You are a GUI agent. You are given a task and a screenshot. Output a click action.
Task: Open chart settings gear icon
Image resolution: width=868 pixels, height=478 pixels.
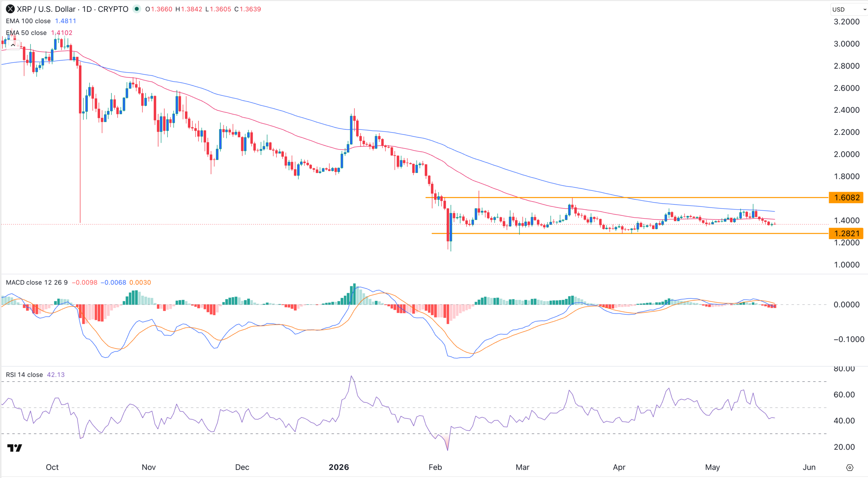[x=849, y=467]
